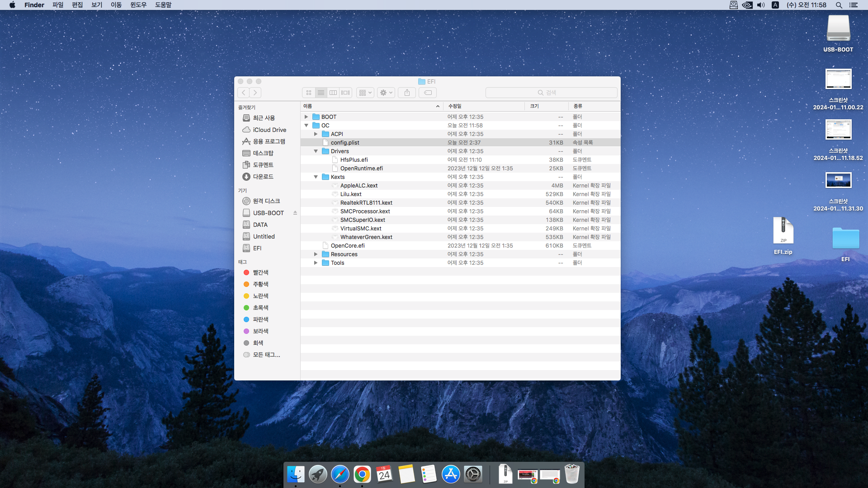The height and width of the screenshot is (488, 868).
Task: Expand the Tools folder in OC
Action: point(316,263)
